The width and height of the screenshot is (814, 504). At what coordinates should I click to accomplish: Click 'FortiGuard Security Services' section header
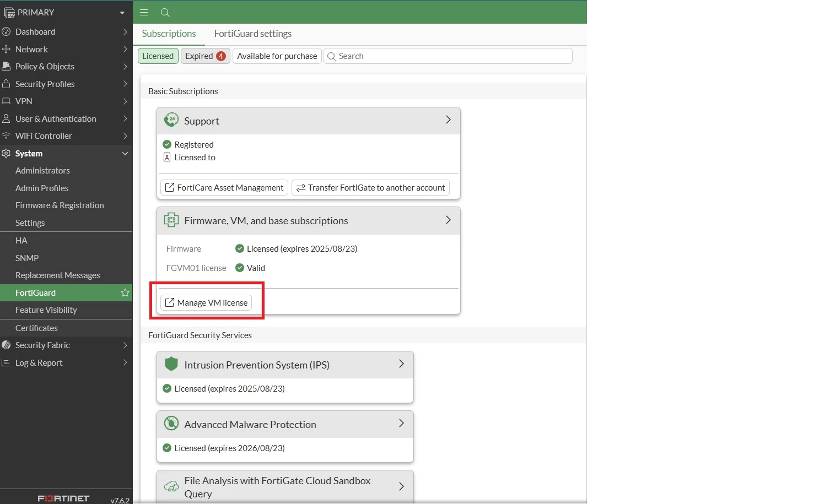pos(200,335)
